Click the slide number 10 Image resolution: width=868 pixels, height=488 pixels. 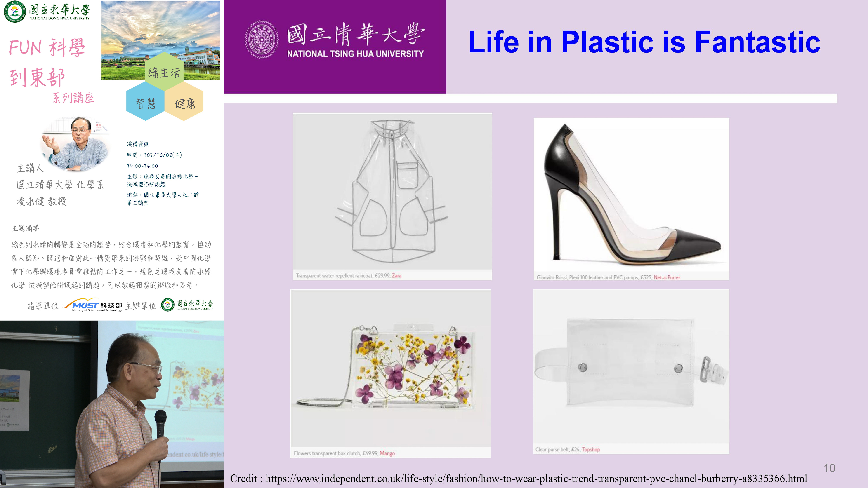(829, 468)
